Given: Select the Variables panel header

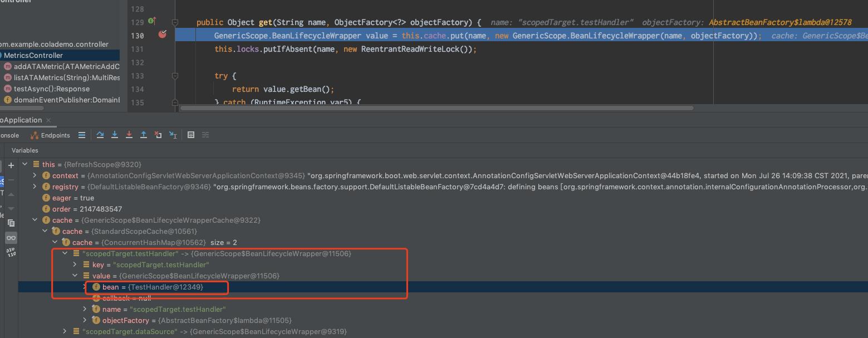Looking at the screenshot, I should pos(25,150).
